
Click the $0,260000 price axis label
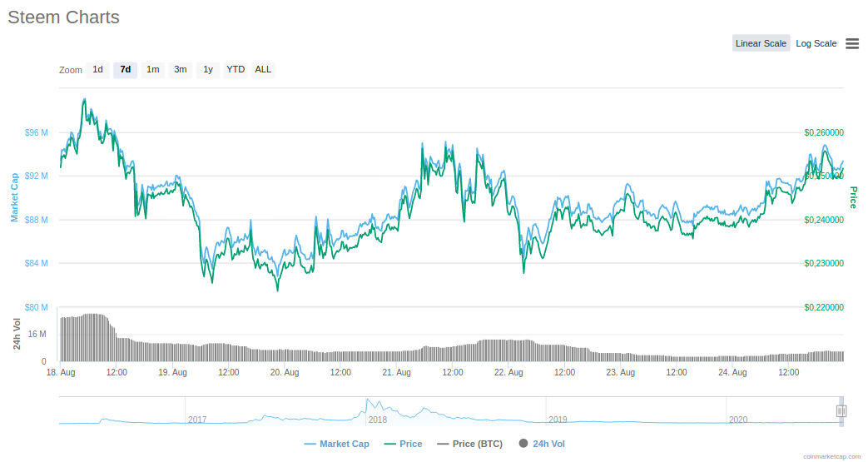pyautogui.click(x=824, y=132)
